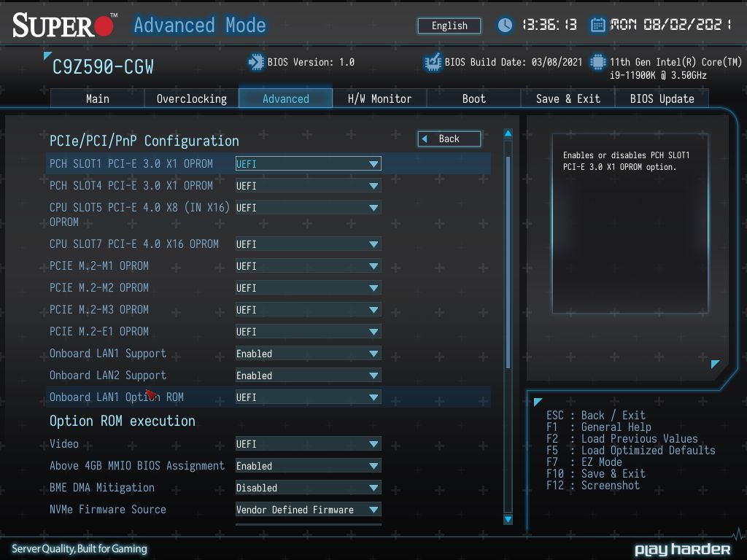Image resolution: width=747 pixels, height=560 pixels.
Task: Click the system time display
Action: 550,25
